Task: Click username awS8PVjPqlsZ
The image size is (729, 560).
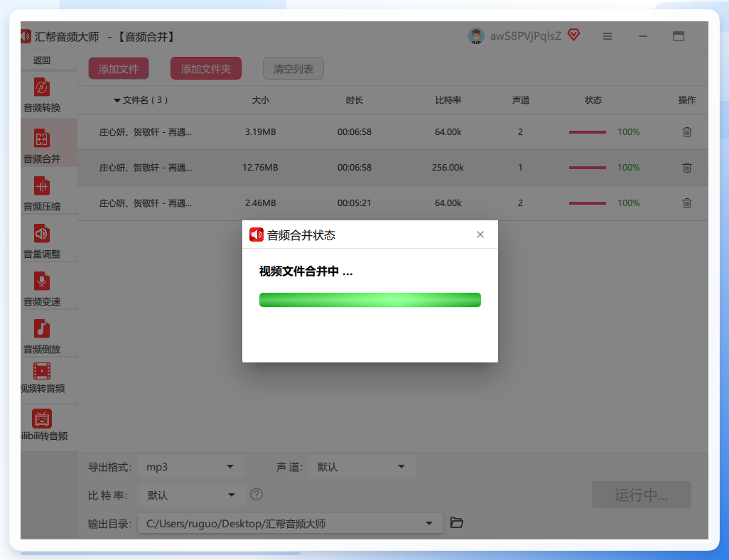Action: [525, 36]
